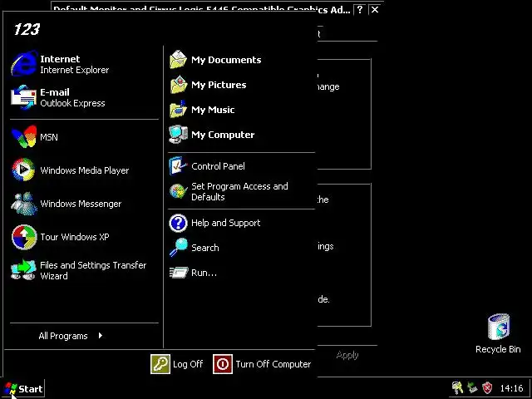
Task: Click the help question mark button in dialog
Action: (360, 10)
